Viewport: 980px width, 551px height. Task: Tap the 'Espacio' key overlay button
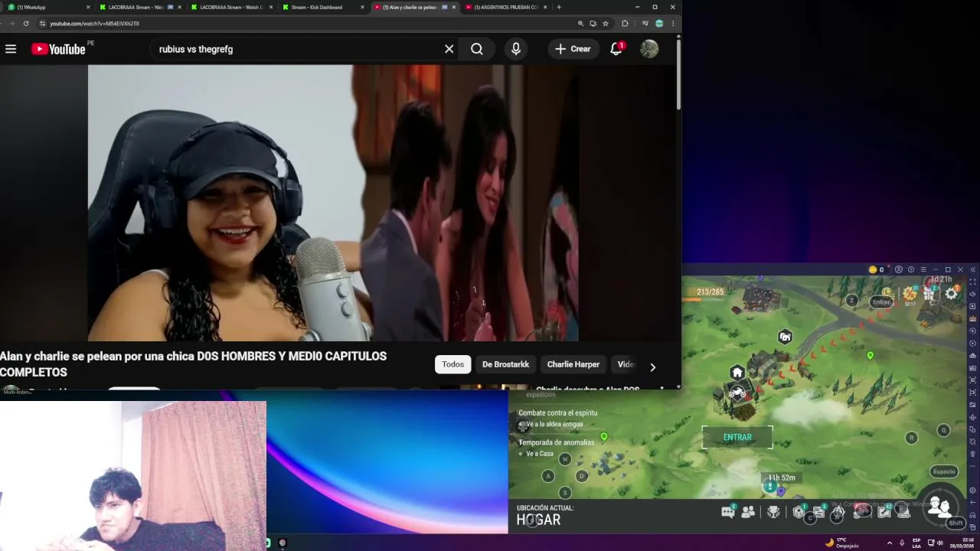[943, 471]
